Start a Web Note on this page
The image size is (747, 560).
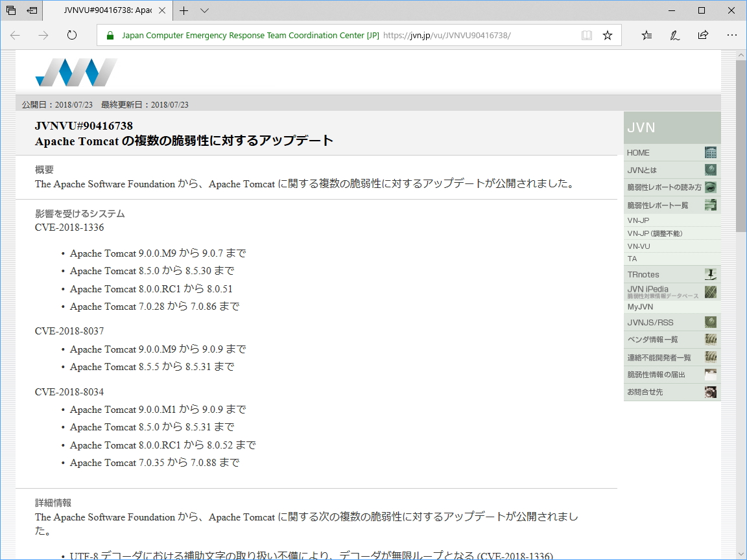(674, 35)
